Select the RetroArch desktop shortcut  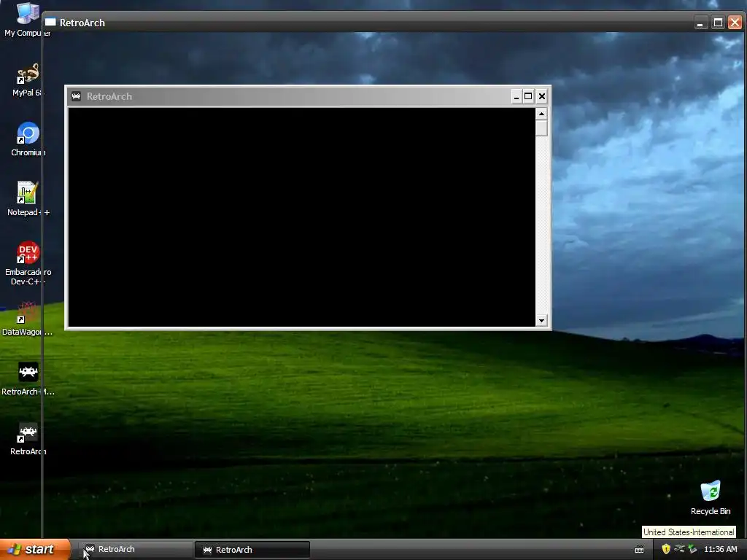[28, 438]
